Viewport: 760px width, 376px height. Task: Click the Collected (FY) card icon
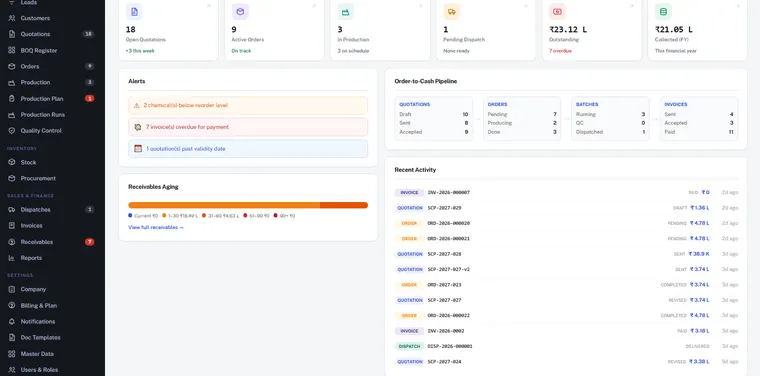tap(663, 12)
